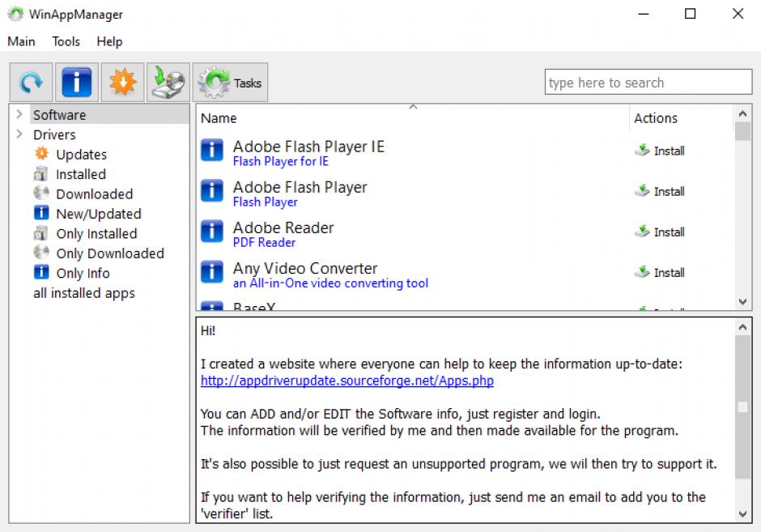
Task: Click the orange gear icon beside Updates
Action: [x=41, y=153]
